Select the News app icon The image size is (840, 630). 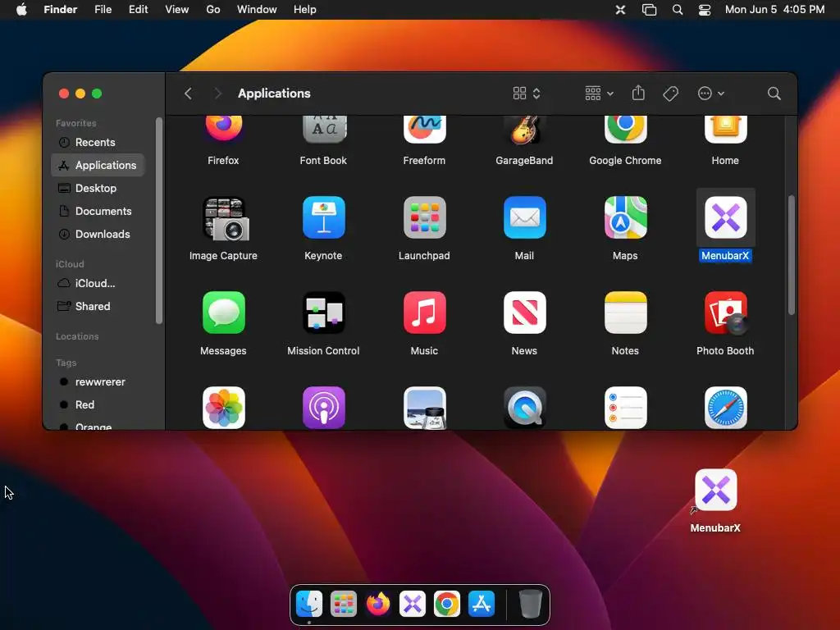(x=524, y=313)
